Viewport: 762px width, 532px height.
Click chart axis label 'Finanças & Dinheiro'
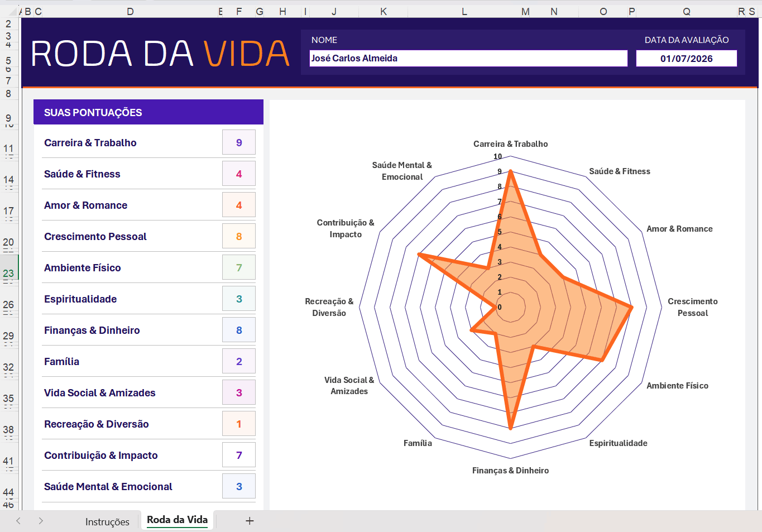click(x=510, y=470)
